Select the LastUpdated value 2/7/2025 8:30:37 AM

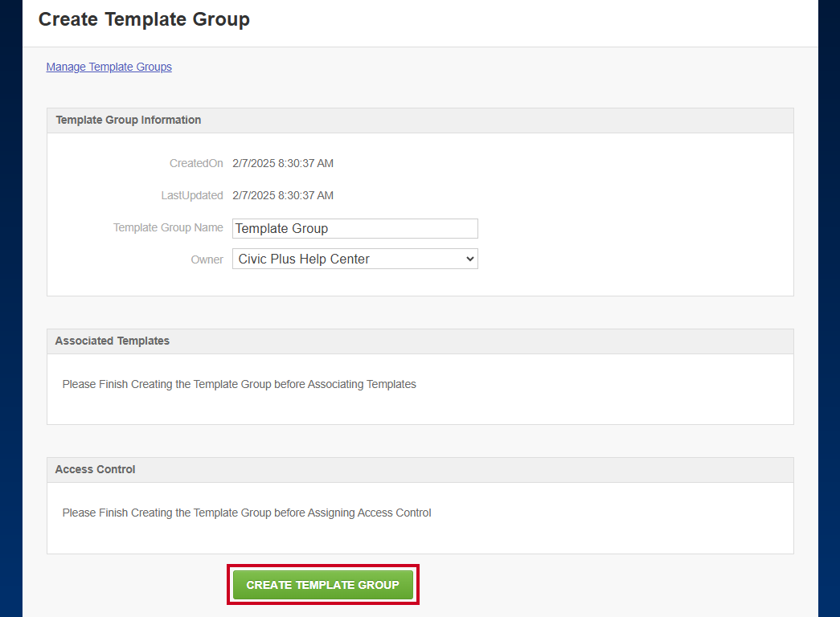click(283, 195)
